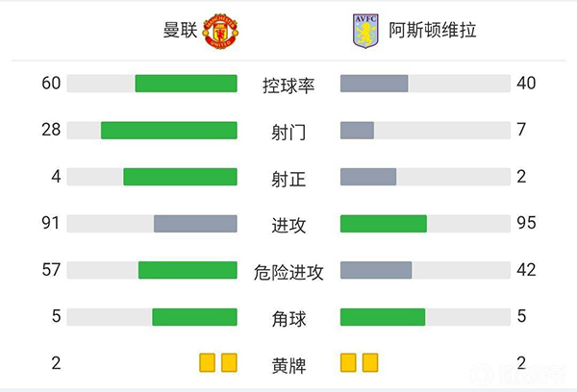Click the Aston Villa AVFC crest

click(x=364, y=30)
